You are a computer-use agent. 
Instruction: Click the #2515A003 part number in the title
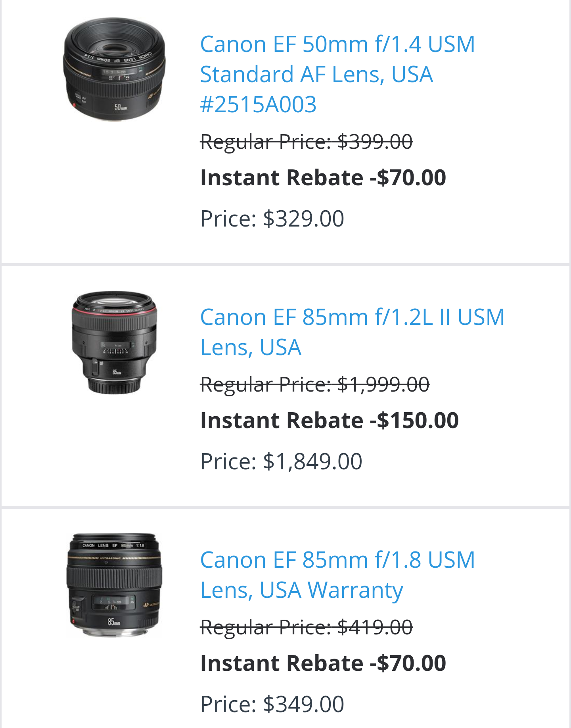tap(258, 105)
